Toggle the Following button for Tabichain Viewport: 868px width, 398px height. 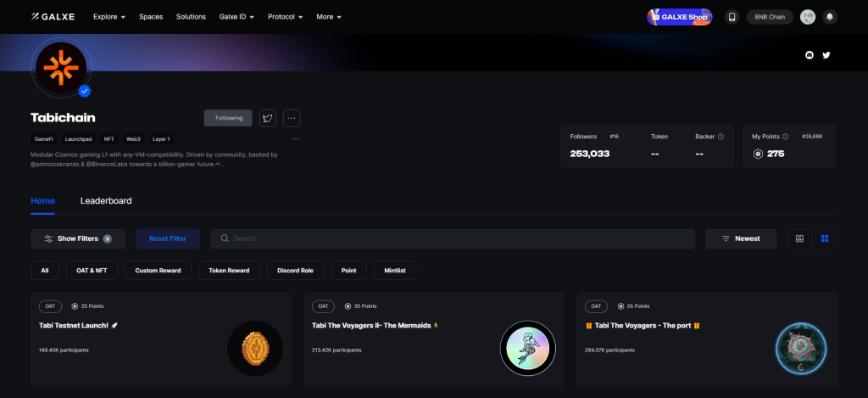click(x=228, y=118)
